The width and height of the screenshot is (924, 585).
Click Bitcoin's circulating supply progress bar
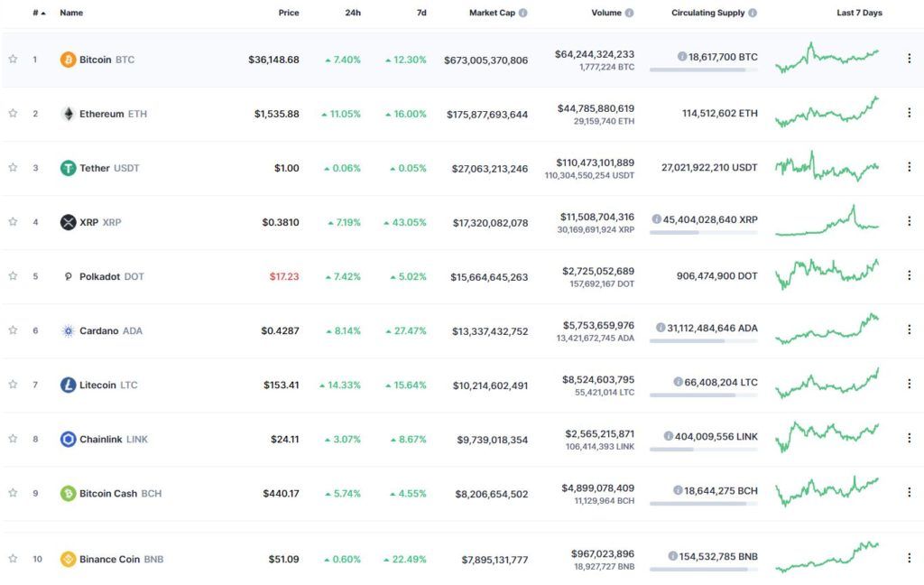(x=704, y=70)
